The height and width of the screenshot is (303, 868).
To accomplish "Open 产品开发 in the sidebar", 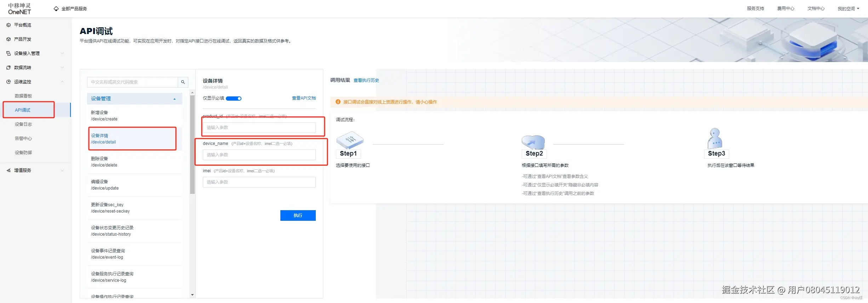I will 23,39.
